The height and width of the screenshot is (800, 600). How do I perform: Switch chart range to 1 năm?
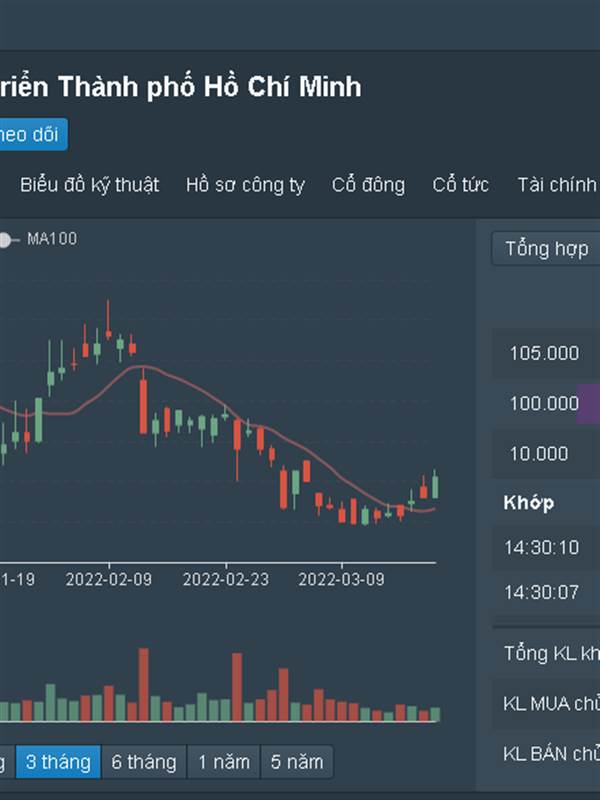(224, 762)
